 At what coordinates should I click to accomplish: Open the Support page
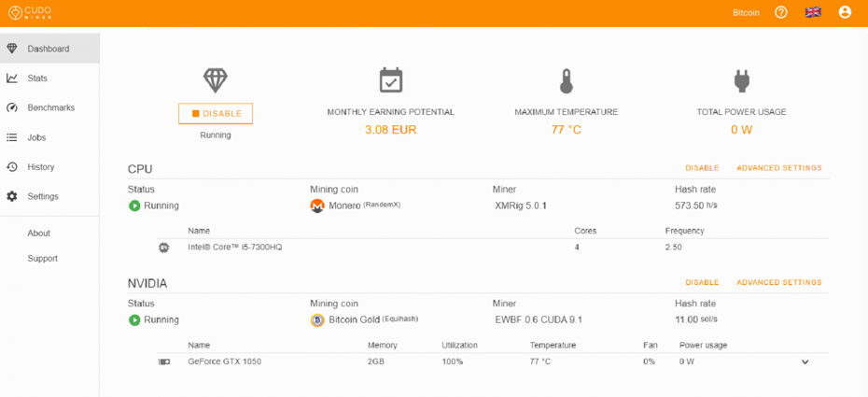tap(43, 259)
